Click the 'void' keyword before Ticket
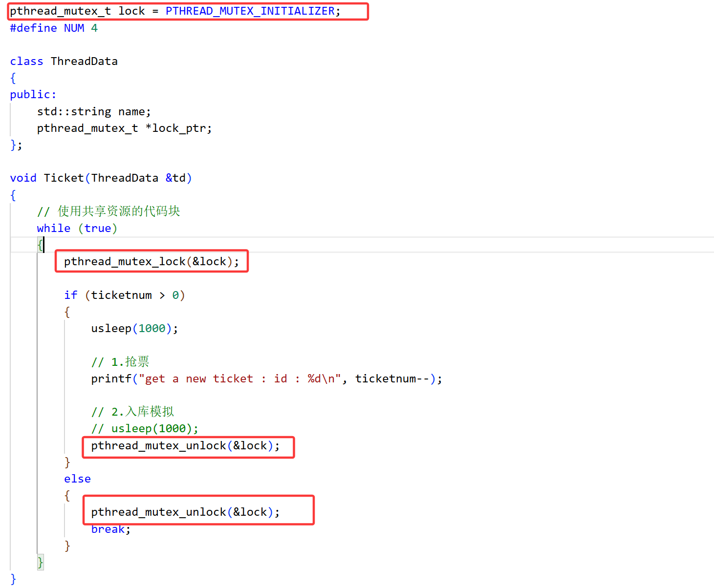Viewport: 714px width, 588px height. [23, 178]
